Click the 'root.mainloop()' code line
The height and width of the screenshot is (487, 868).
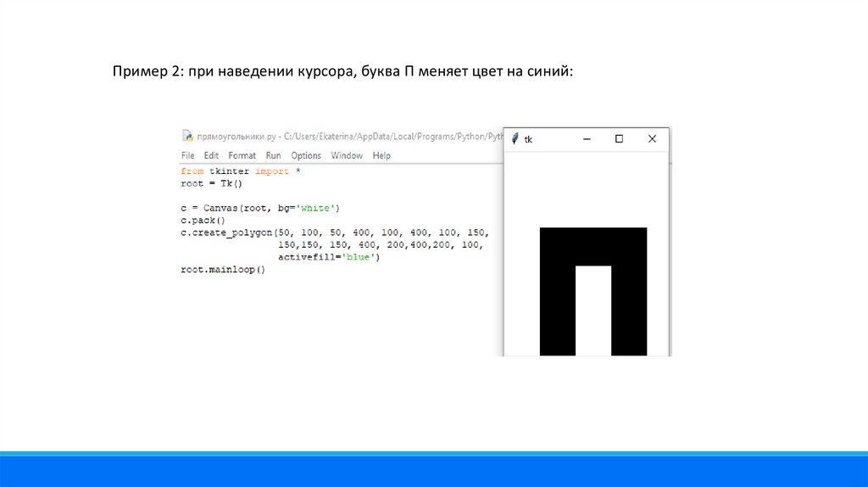click(x=223, y=270)
